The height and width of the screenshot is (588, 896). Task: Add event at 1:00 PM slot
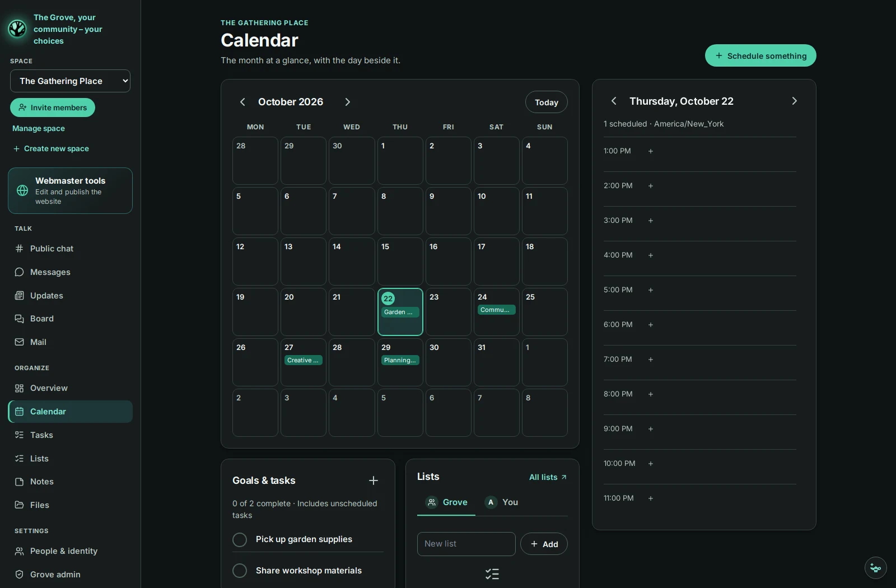coord(651,151)
